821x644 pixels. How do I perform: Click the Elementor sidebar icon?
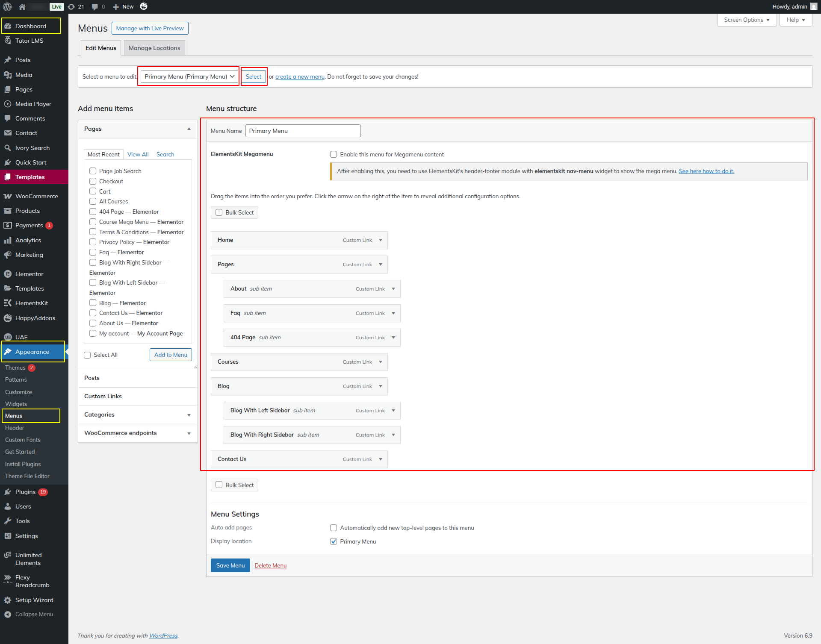click(x=8, y=274)
